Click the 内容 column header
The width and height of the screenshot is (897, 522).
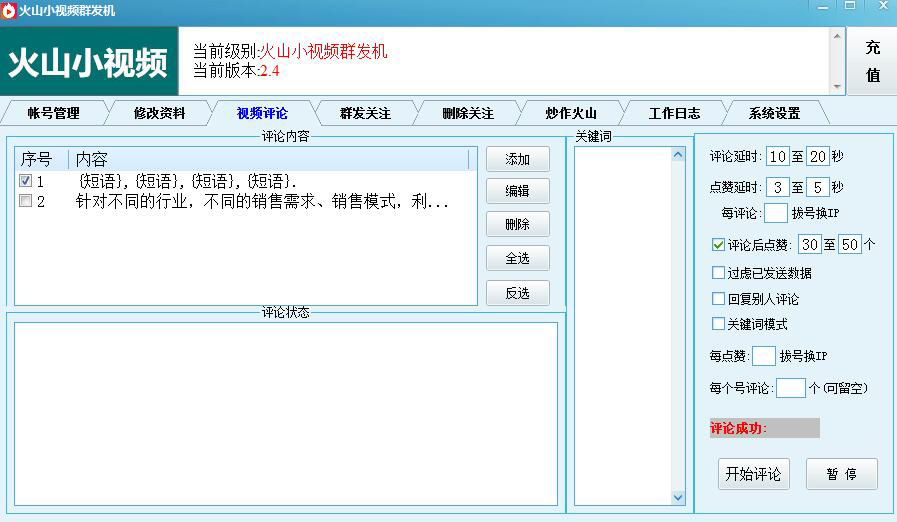tap(268, 159)
